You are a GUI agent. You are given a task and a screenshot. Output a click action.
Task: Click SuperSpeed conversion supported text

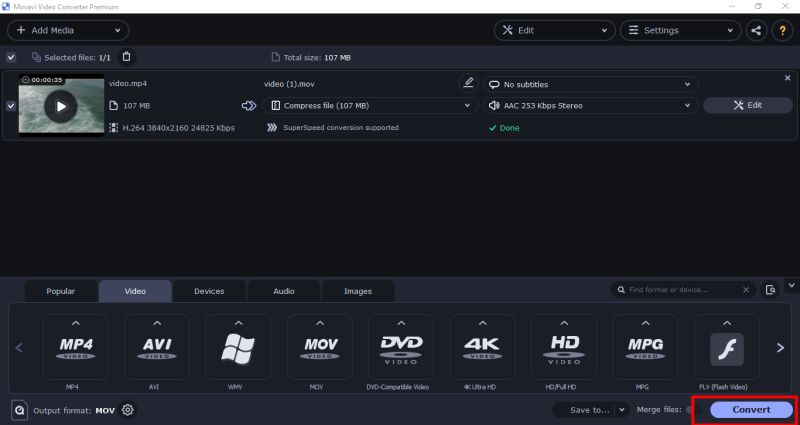(x=341, y=128)
